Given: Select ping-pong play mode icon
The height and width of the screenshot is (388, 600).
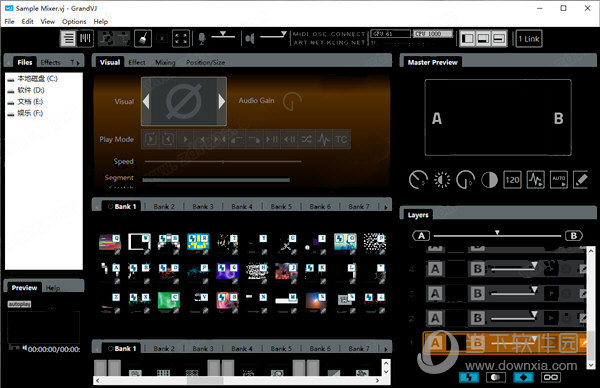Looking at the screenshot, I should [x=220, y=139].
